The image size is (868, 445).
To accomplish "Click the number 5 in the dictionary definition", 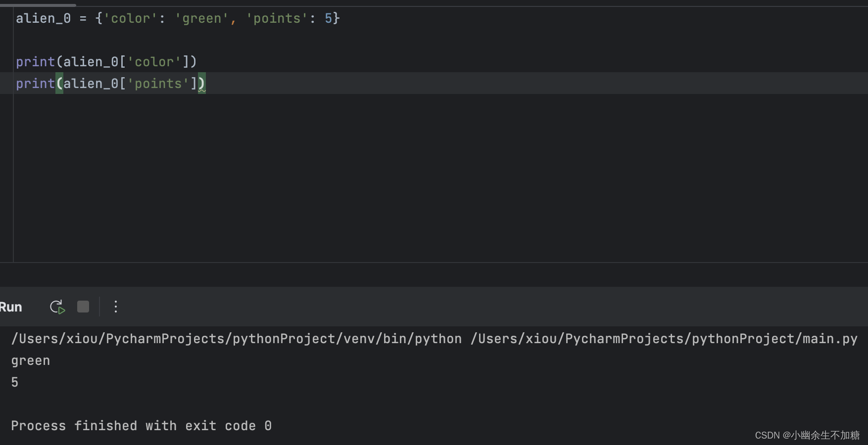I will [328, 18].
